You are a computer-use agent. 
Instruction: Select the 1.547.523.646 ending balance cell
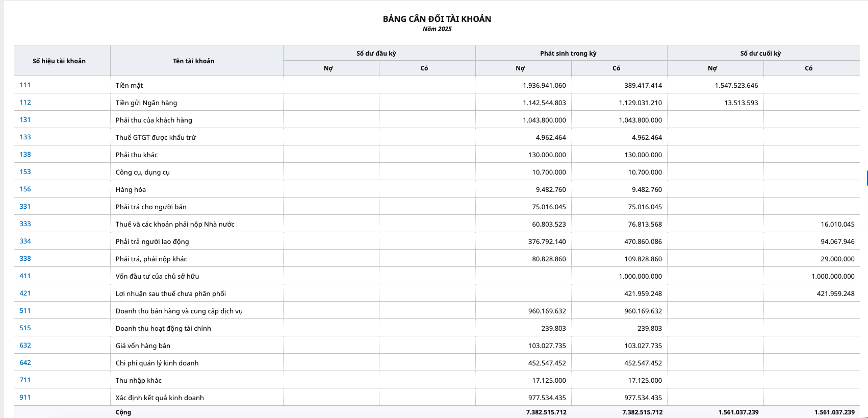(x=736, y=86)
